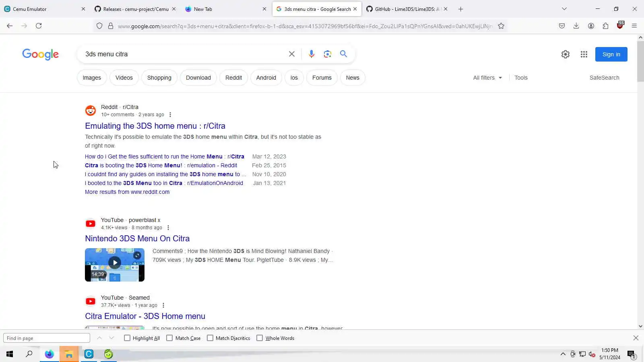Screen dimensions: 644x362
Task: Open options dots for powerblast x result
Action: [x=168, y=228]
